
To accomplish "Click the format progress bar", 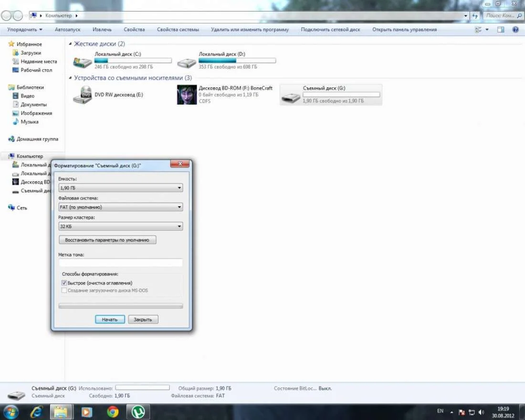I will tap(121, 306).
